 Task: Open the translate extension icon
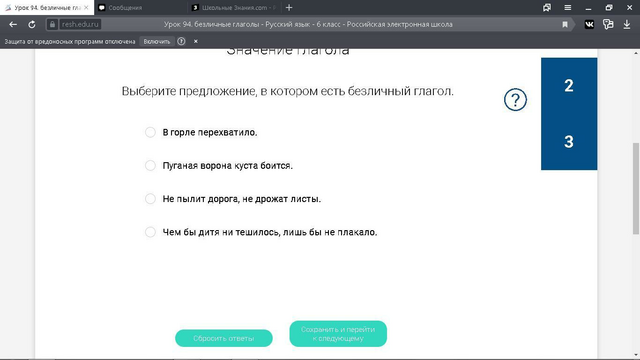[x=608, y=24]
